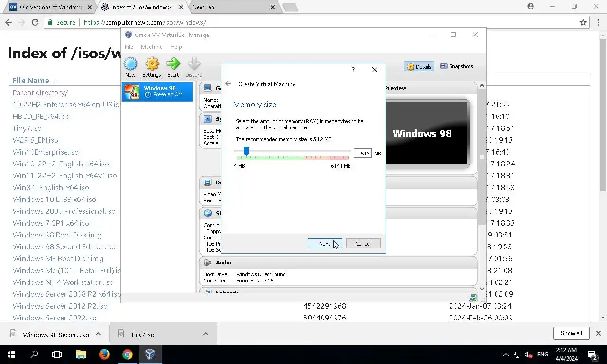Click the Storage section header icon
607x364 pixels.
click(207, 213)
